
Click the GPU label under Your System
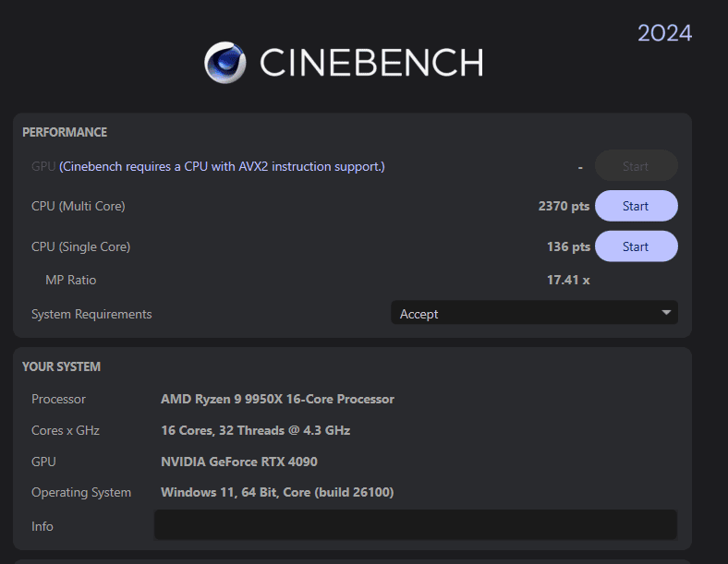(x=43, y=462)
